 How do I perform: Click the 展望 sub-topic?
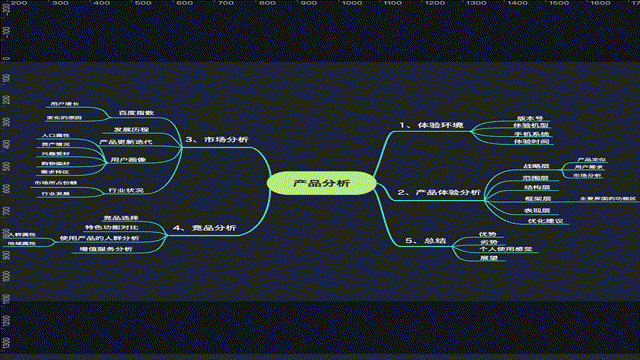pos(489,258)
